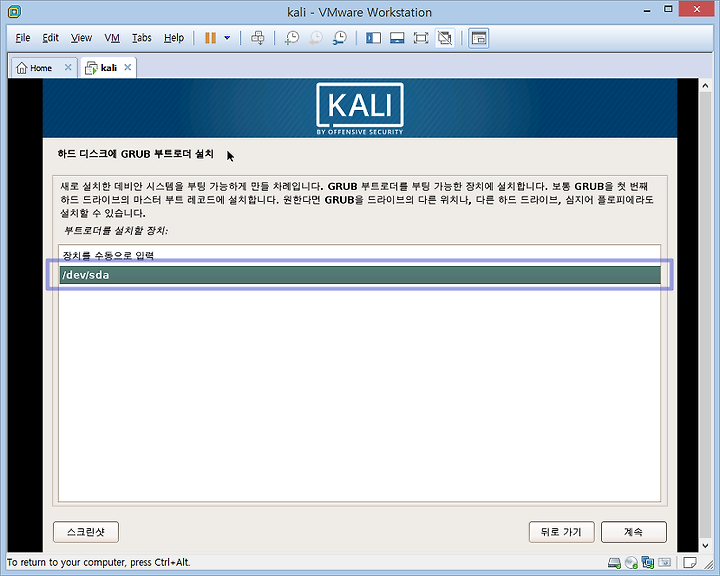Open the power options dropdown arrow
Screen dimensions: 720x576
(227, 38)
